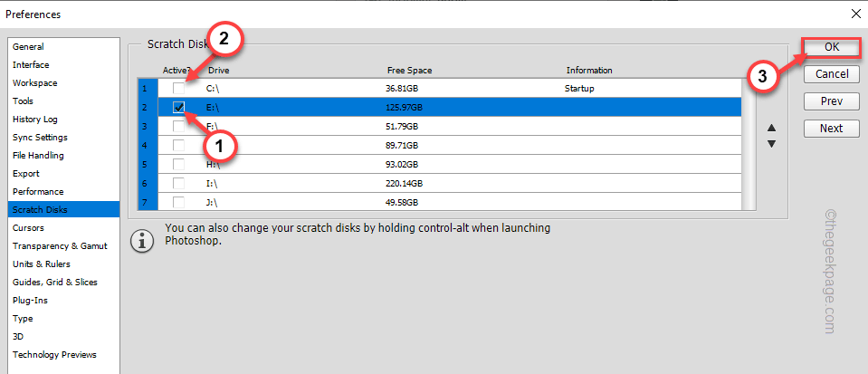
Task: Enable the H:\ drive checkbox
Action: point(179,164)
